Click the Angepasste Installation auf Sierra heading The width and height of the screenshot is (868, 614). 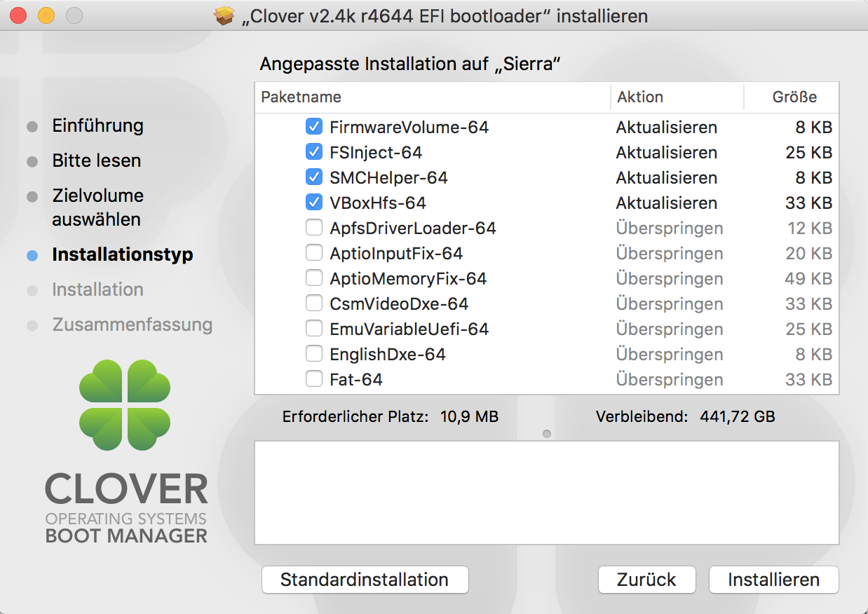[x=411, y=64]
